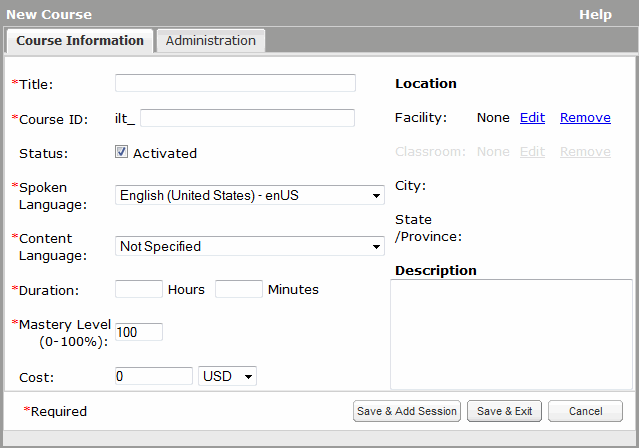Viewport: 639px width, 448px height.
Task: Click the disabled Classroom Edit link
Action: [532, 152]
